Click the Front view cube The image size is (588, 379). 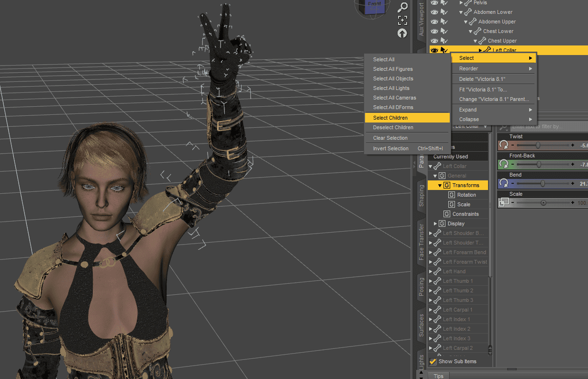(x=374, y=6)
